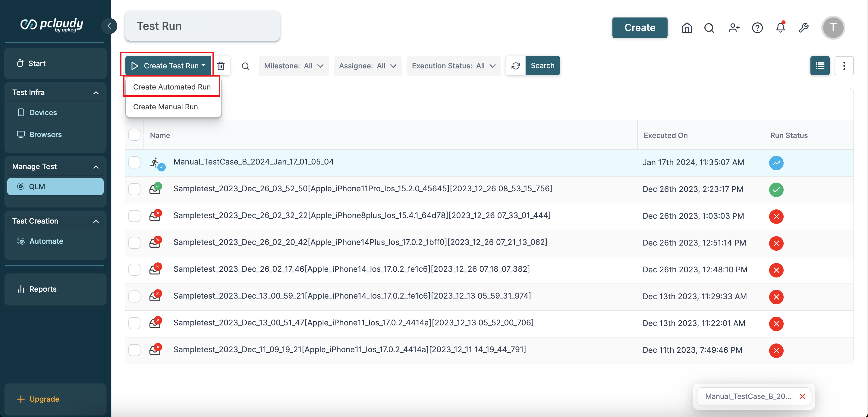Click the trash delete icon
868x417 pixels.
[x=221, y=66]
